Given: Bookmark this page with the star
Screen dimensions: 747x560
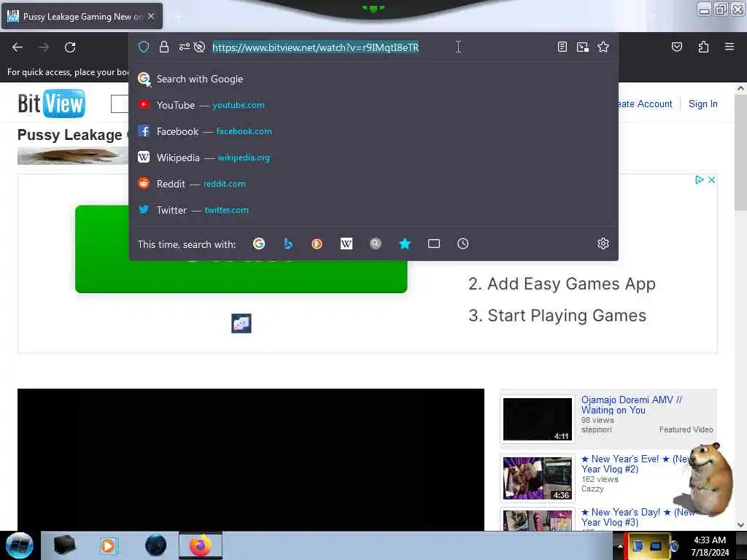Looking at the screenshot, I should click(603, 47).
